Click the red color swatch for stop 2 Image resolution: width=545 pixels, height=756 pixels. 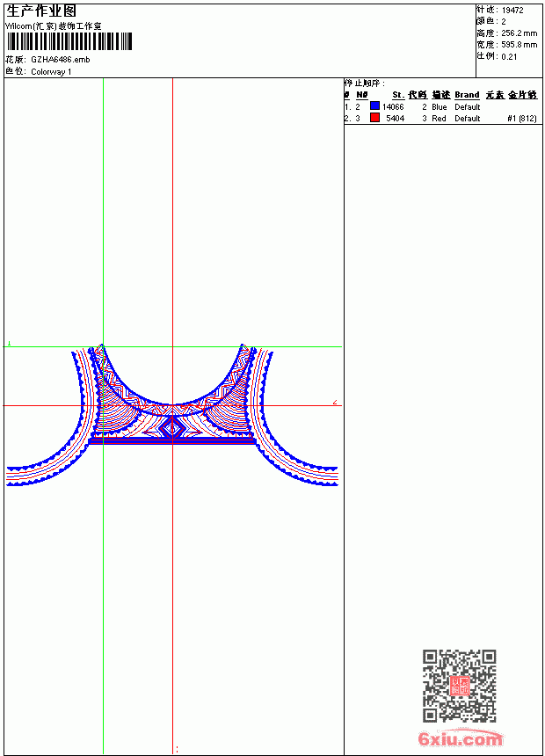coord(374,118)
